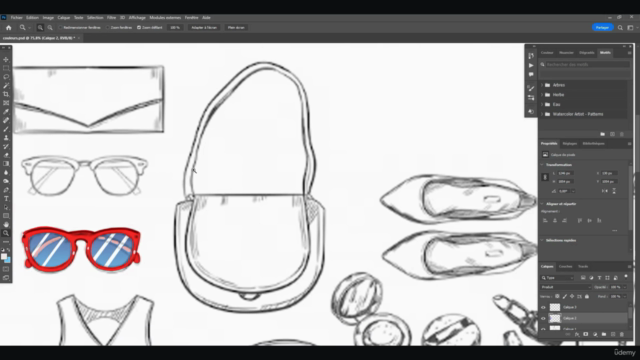Click the Adapter à l'écran button
Screen dimensions: 640x360
204,28
